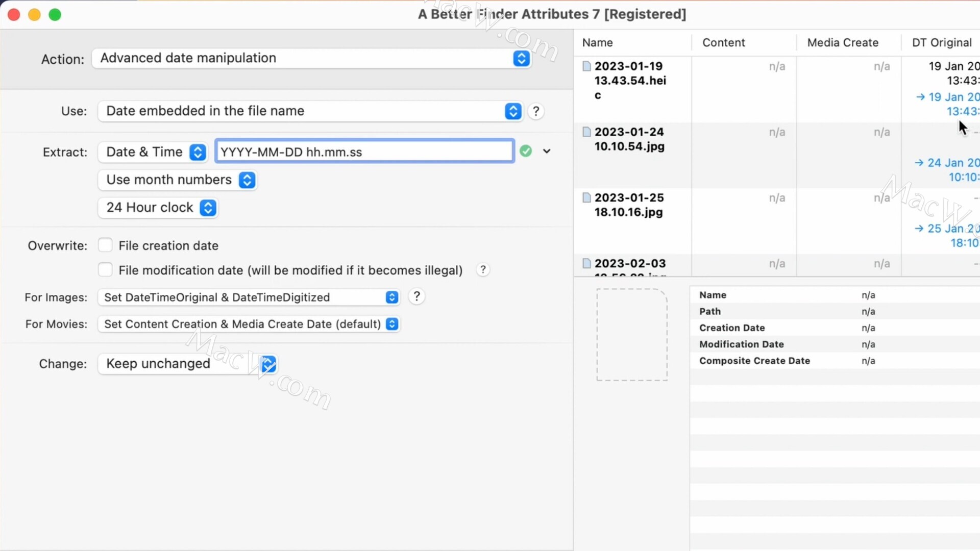
Task: Open For Movies Content Creation dropdown
Action: (249, 324)
